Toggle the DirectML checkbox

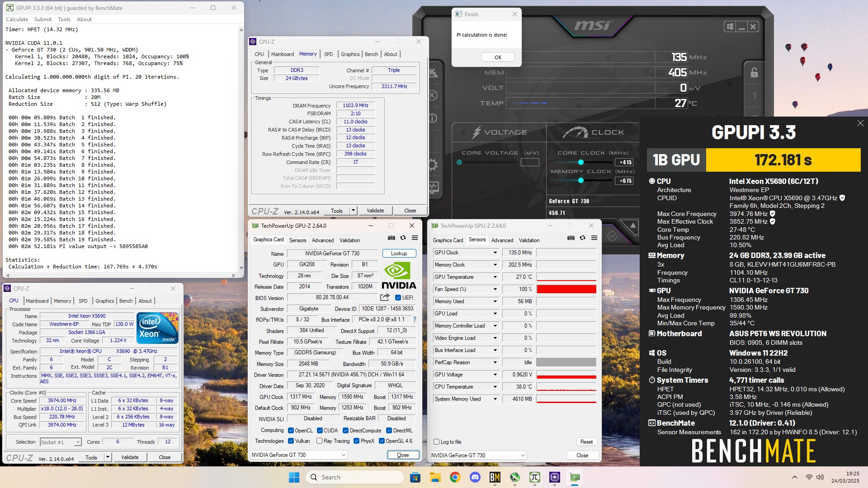coord(389,431)
